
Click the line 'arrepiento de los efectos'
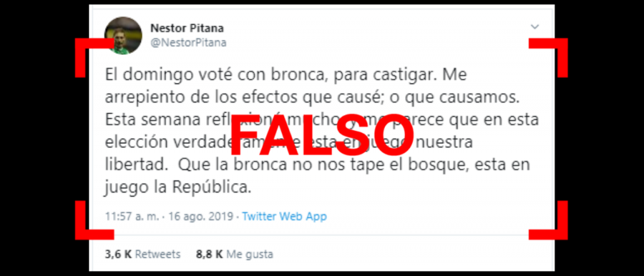[x=313, y=97]
